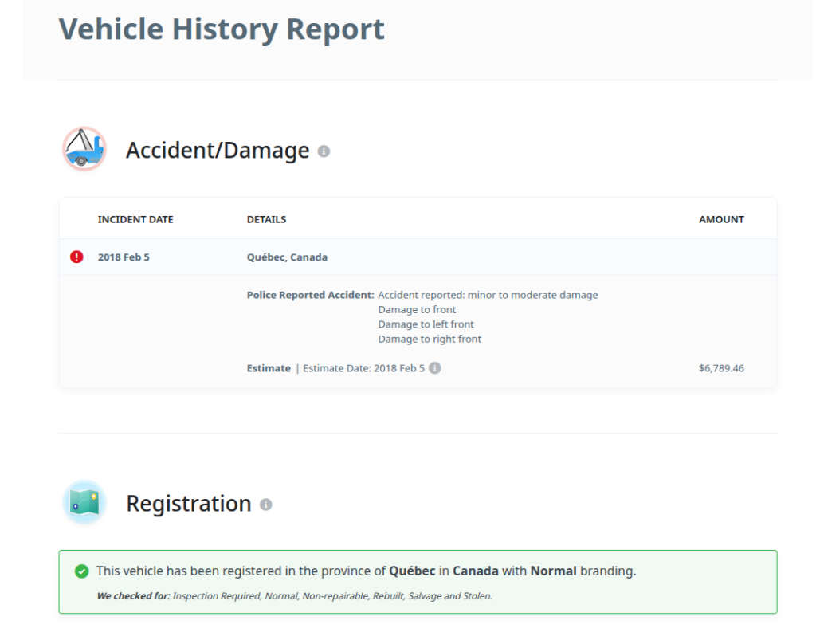
Task: Click the Vehicle History Report title
Action: (x=222, y=29)
